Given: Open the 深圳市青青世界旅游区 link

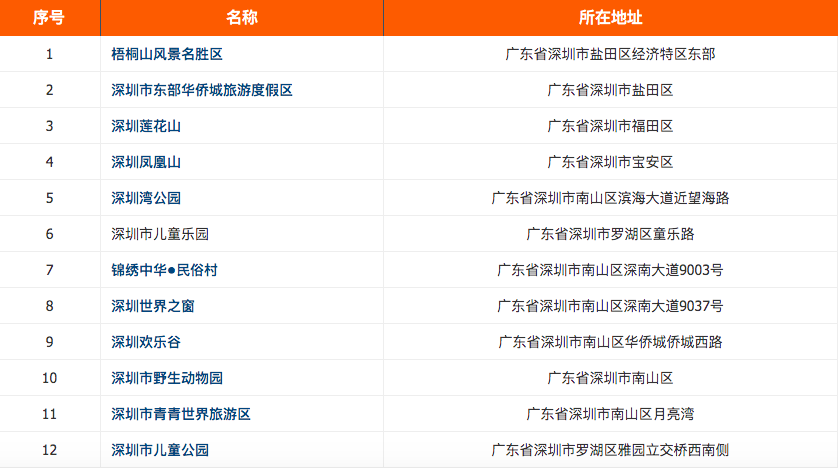Looking at the screenshot, I should [x=181, y=414].
